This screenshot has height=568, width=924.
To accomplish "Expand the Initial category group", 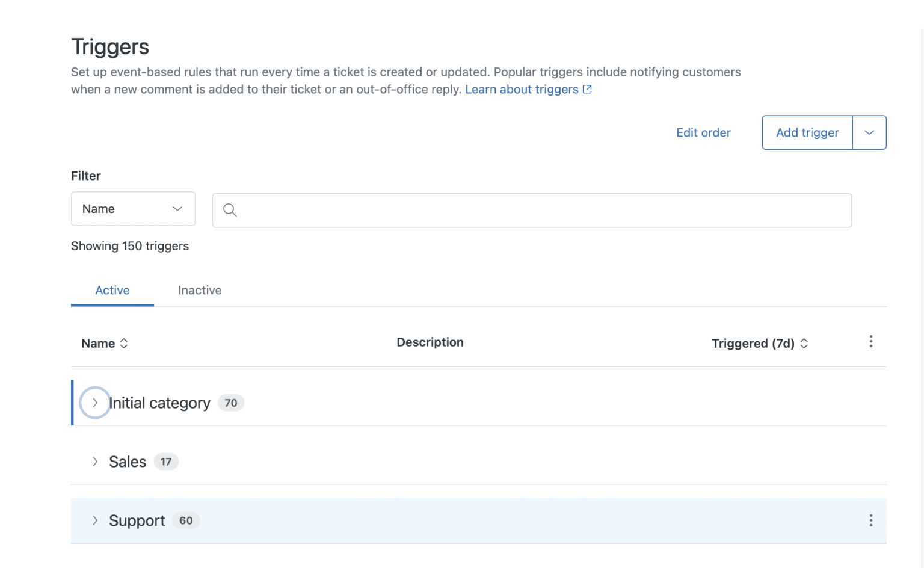I will point(94,403).
